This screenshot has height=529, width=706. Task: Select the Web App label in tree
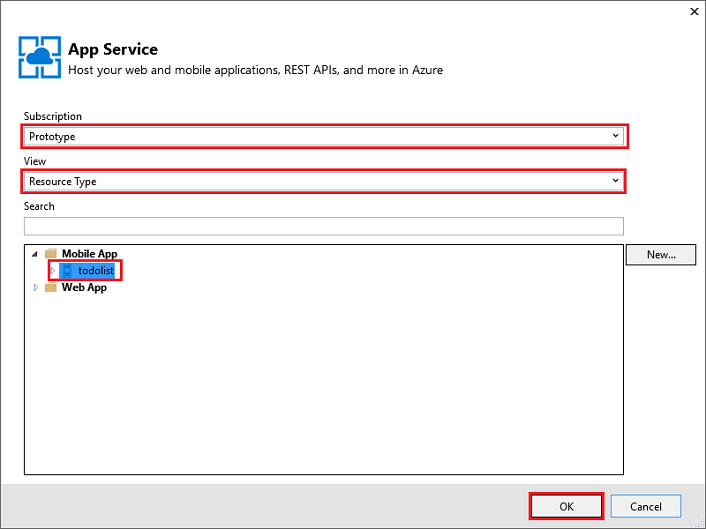84,288
